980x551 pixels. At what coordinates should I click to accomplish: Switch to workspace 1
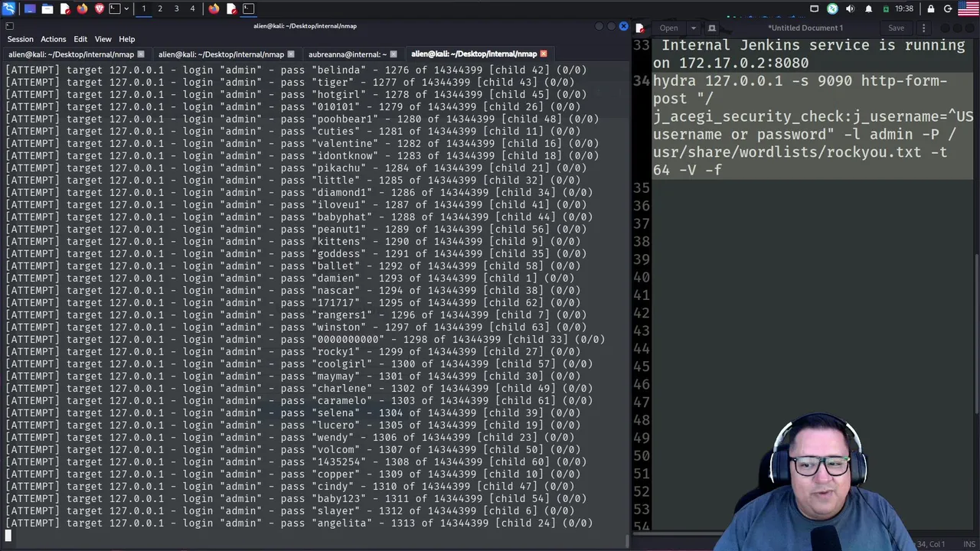pyautogui.click(x=144, y=8)
